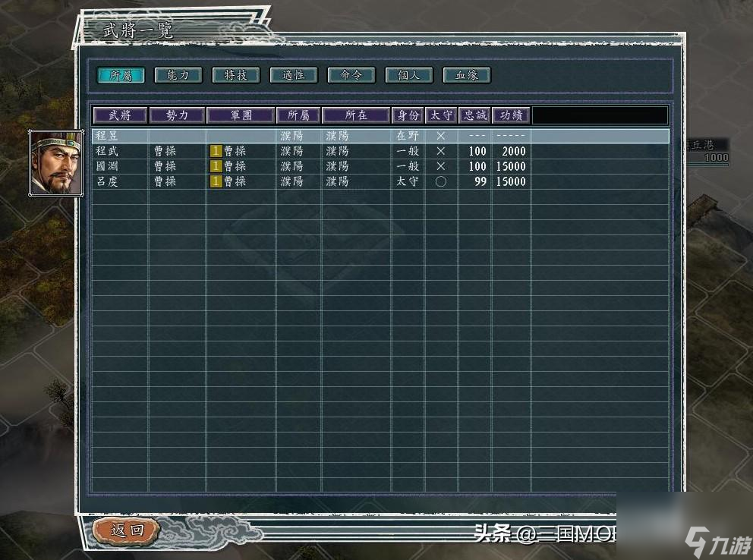
Task: Sort by the 武將 column header
Action: click(120, 115)
